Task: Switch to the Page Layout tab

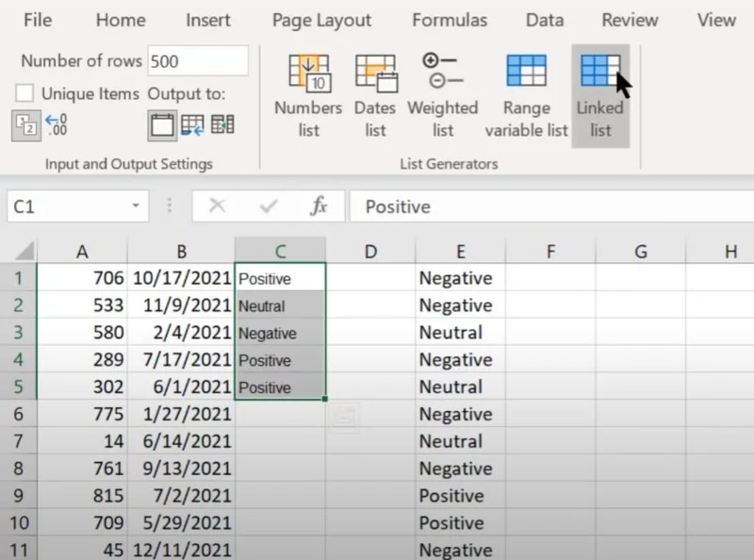Action: pos(321,20)
